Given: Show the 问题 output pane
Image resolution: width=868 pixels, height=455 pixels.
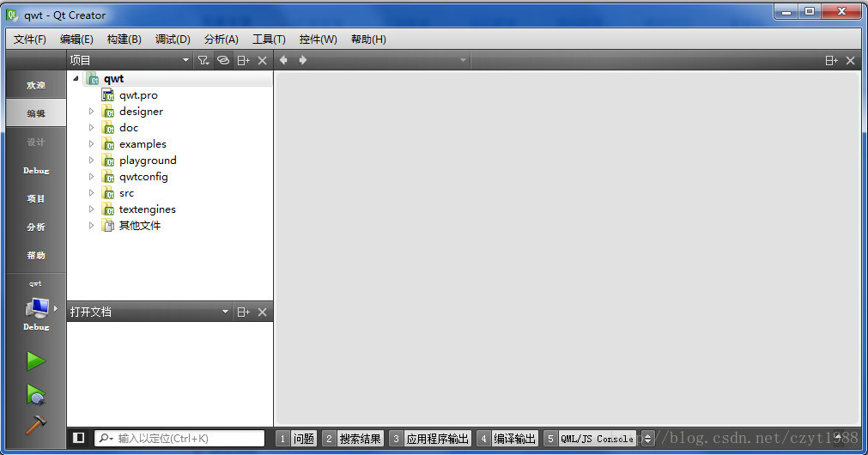Looking at the screenshot, I should click(296, 439).
